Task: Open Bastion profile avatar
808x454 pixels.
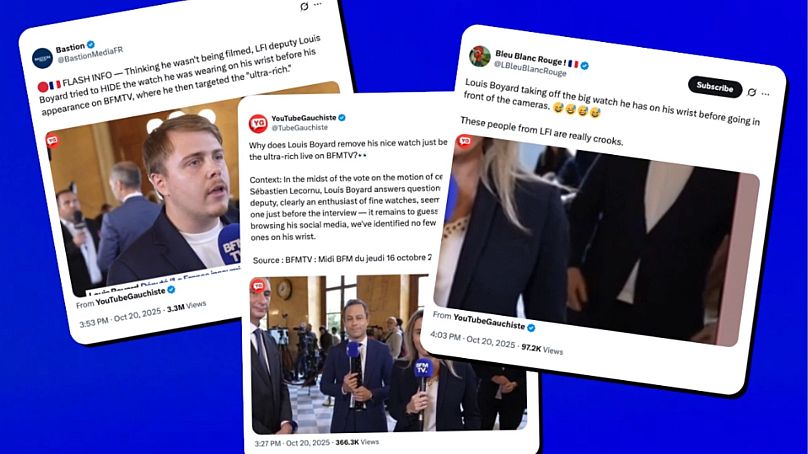Action: 42,58
